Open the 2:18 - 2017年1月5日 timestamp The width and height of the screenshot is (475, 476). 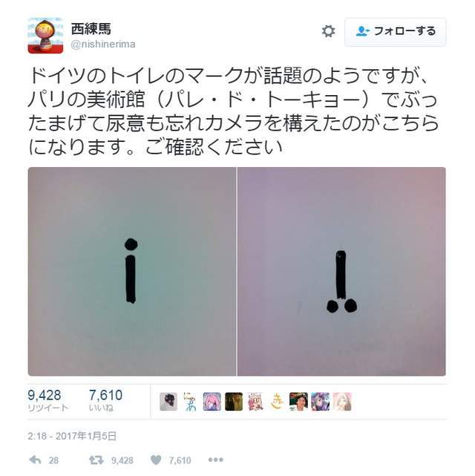[72, 436]
